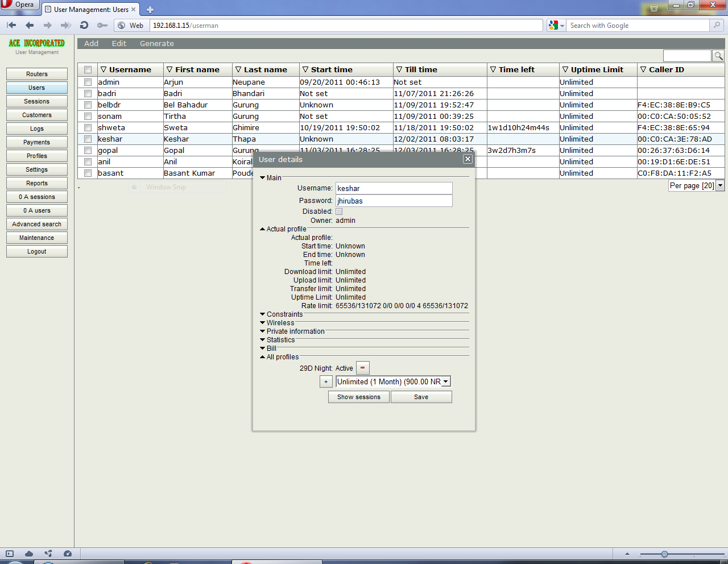Screen dimensions: 728x564
Task: Open the closed tabs trash icon
Action: coord(654,8)
